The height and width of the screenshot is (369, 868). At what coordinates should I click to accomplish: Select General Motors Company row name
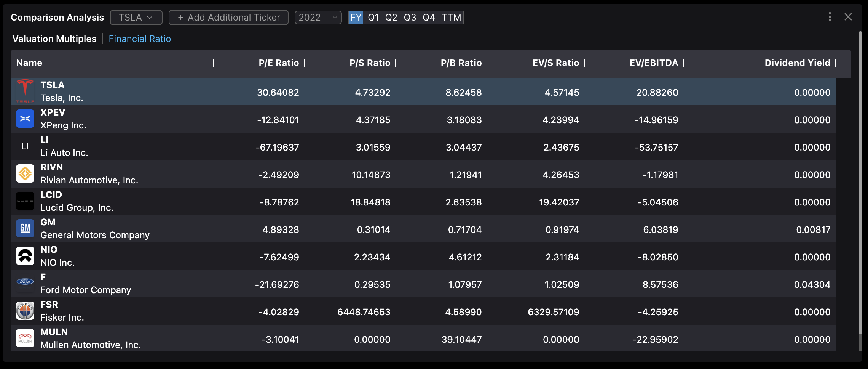pyautogui.click(x=95, y=235)
